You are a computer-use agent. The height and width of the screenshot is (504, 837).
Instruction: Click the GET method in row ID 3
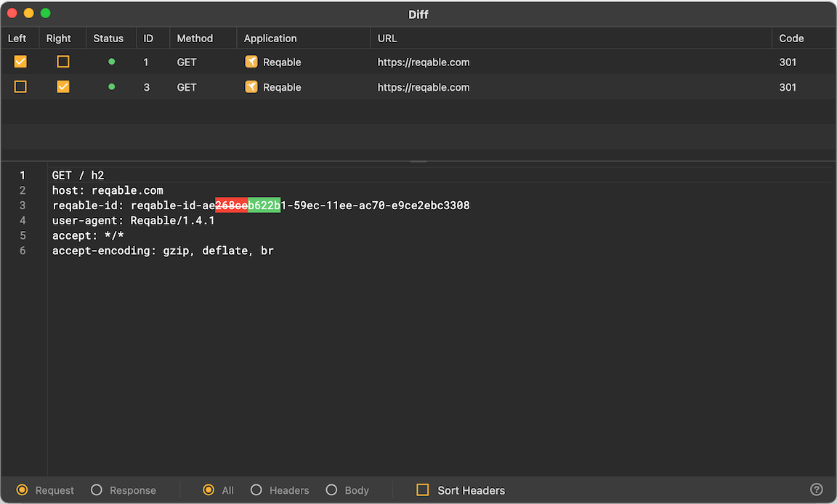187,87
